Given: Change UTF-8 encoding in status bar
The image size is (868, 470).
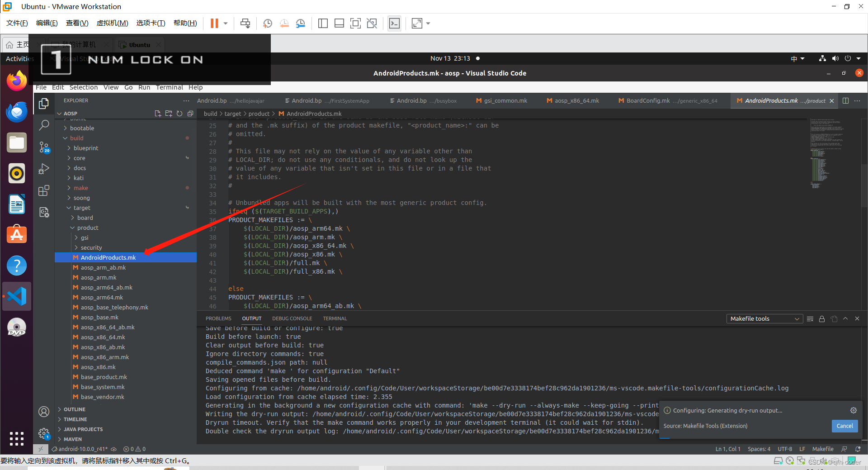Looking at the screenshot, I should pyautogui.click(x=785, y=449).
